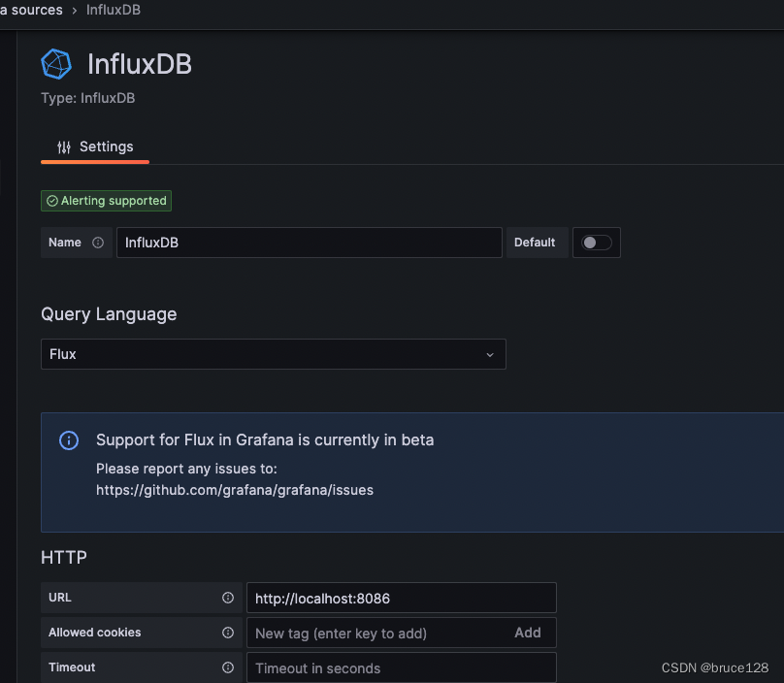Image resolution: width=784 pixels, height=683 pixels.
Task: Click the HTTP section heading
Action: [x=64, y=557]
